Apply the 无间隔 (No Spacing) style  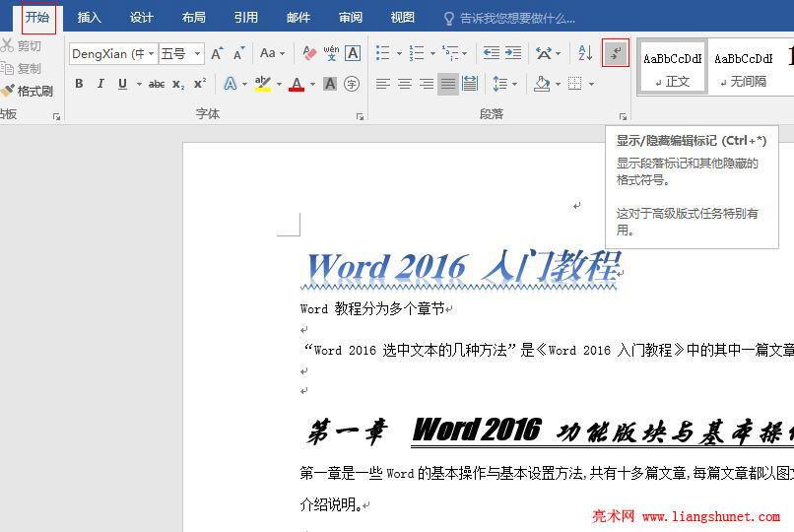tap(744, 67)
